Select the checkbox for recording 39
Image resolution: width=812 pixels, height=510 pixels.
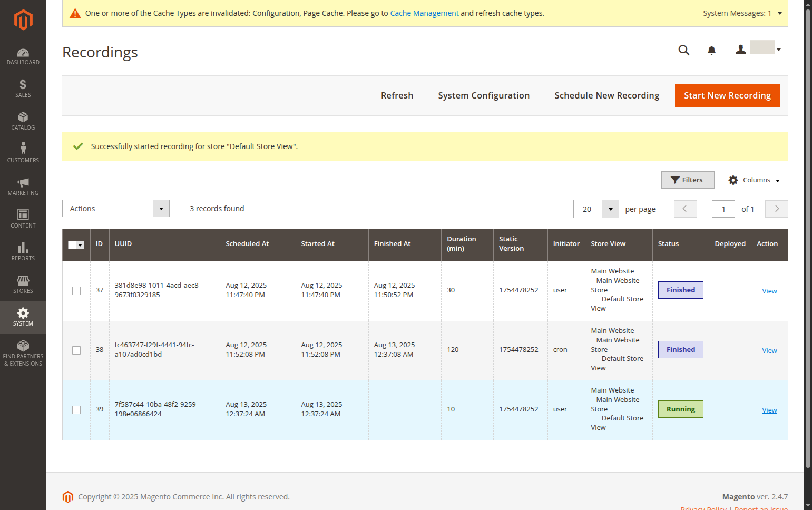pyautogui.click(x=76, y=410)
